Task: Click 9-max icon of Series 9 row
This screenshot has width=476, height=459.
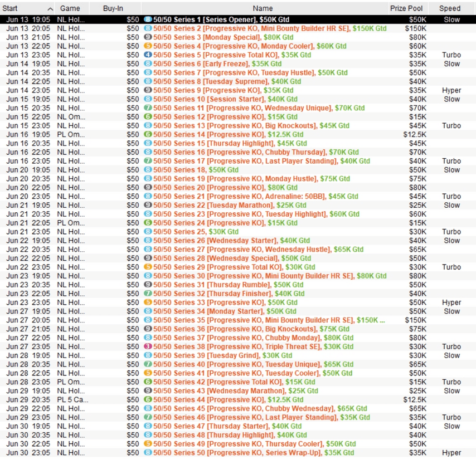Action: coord(148,90)
